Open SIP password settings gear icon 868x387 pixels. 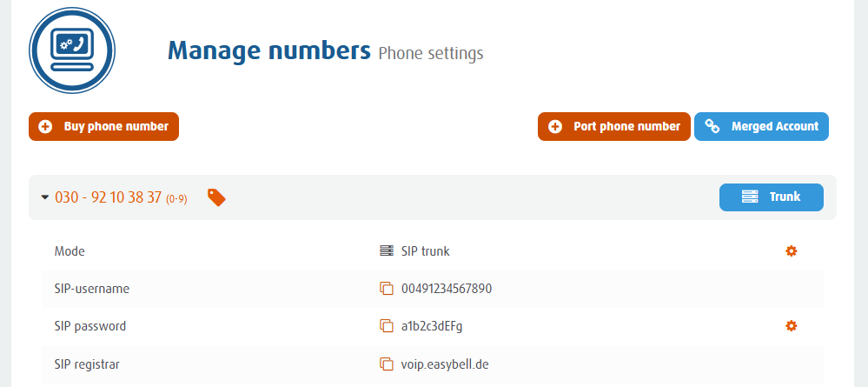[791, 325]
